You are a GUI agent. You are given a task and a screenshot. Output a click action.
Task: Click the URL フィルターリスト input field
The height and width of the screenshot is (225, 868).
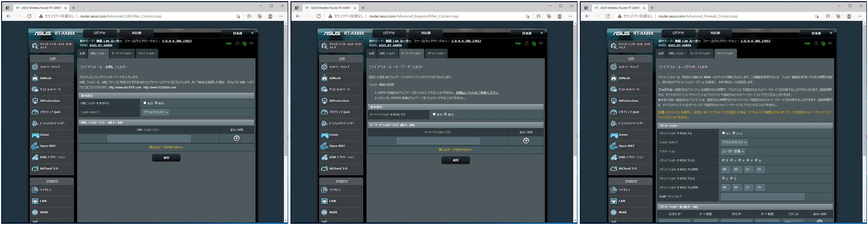(x=149, y=139)
